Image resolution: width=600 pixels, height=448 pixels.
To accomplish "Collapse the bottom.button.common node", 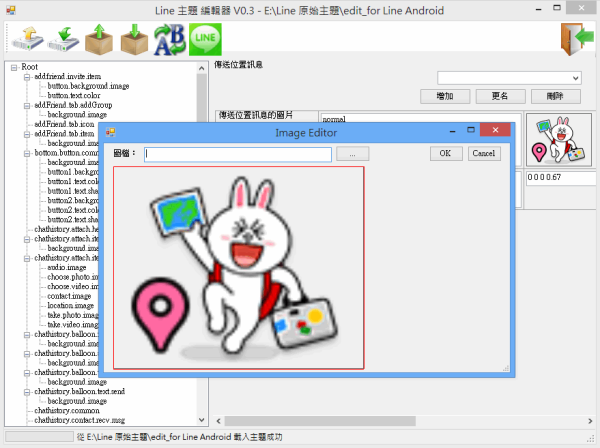I will pos(27,153).
